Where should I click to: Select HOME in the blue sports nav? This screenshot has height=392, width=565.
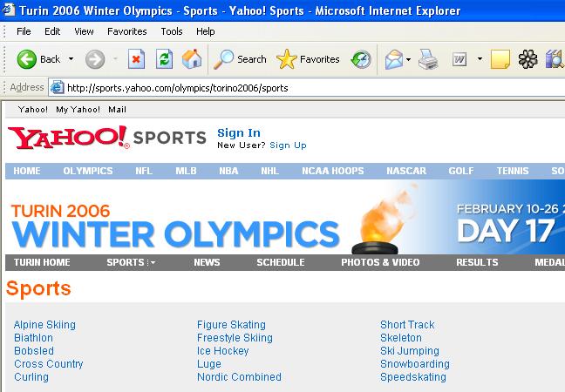click(x=27, y=171)
